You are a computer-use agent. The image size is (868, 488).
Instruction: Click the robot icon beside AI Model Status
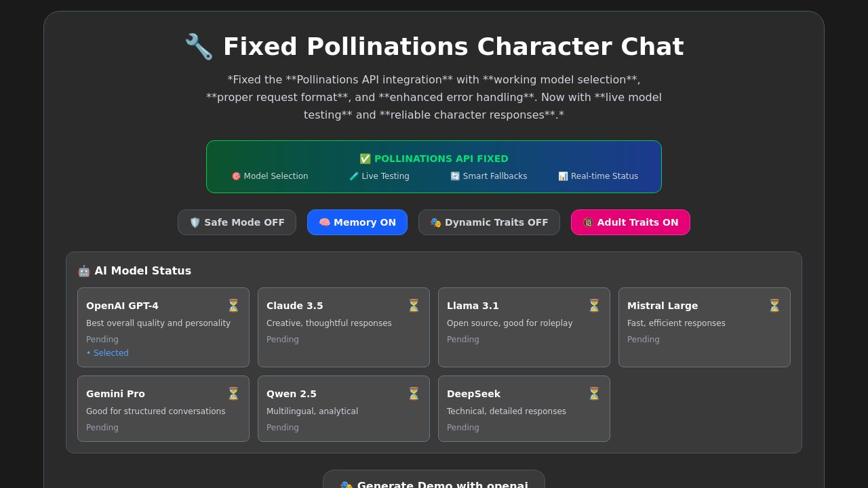point(84,271)
